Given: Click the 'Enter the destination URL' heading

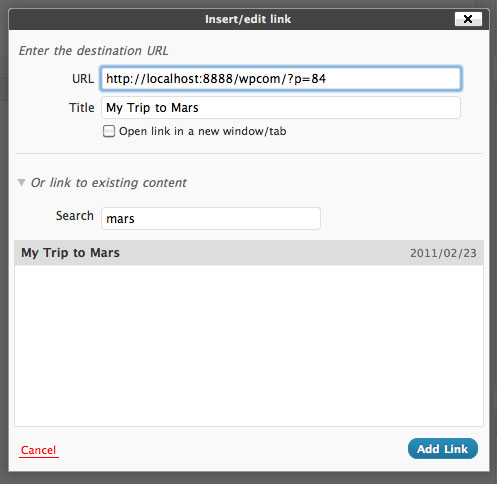Looking at the screenshot, I should click(x=93, y=51).
